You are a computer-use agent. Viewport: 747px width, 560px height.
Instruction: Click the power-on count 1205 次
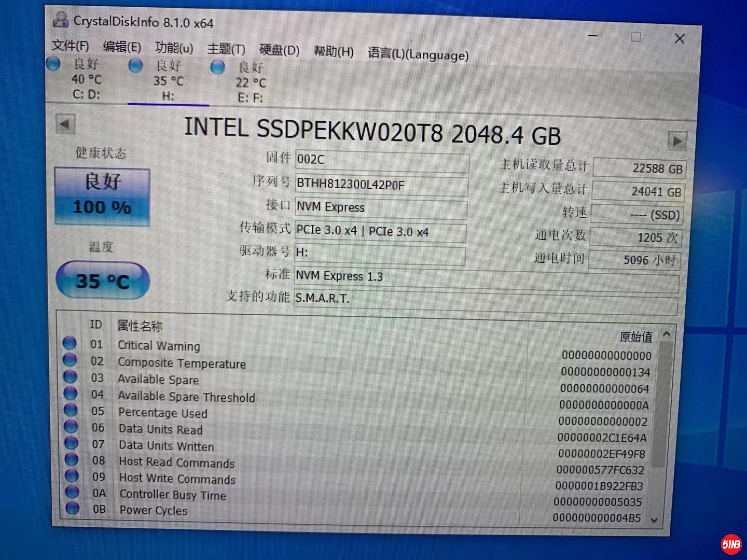coord(635,237)
